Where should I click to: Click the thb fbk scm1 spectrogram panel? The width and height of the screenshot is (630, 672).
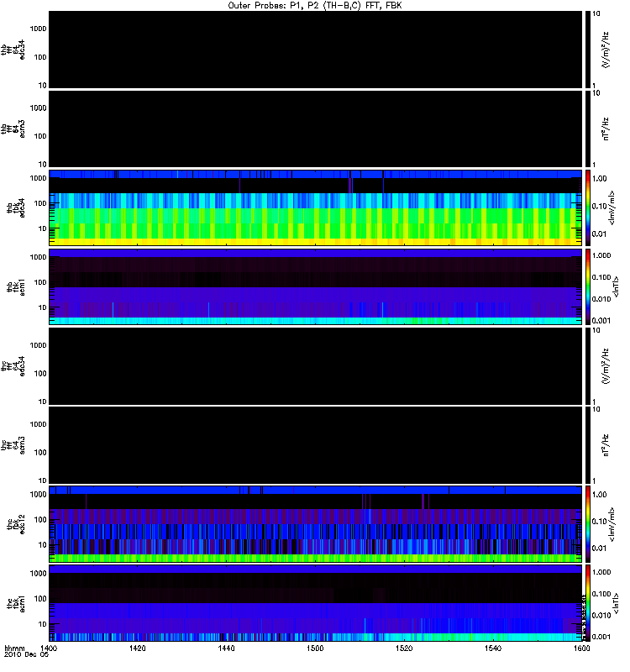point(315,286)
